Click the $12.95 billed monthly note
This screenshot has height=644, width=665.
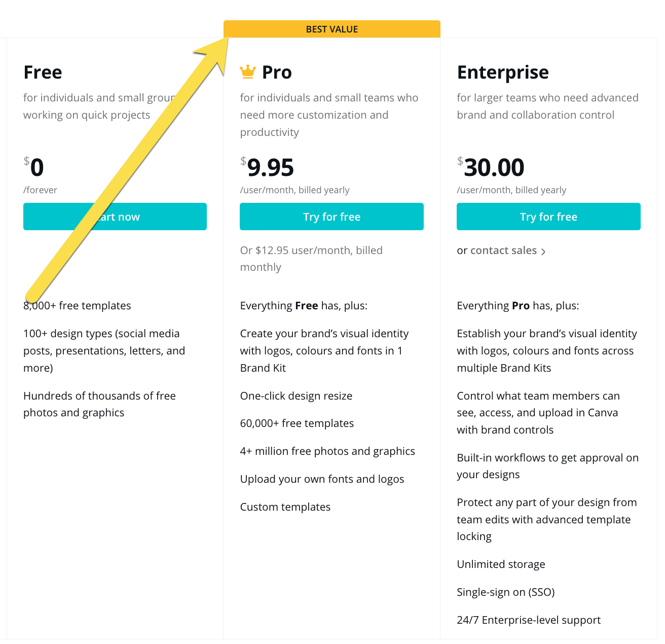311,259
